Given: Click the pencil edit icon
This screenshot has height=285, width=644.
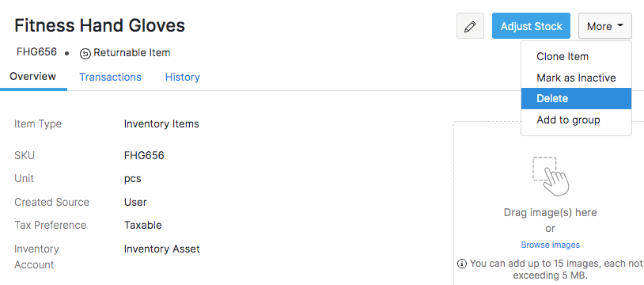Looking at the screenshot, I should (470, 26).
